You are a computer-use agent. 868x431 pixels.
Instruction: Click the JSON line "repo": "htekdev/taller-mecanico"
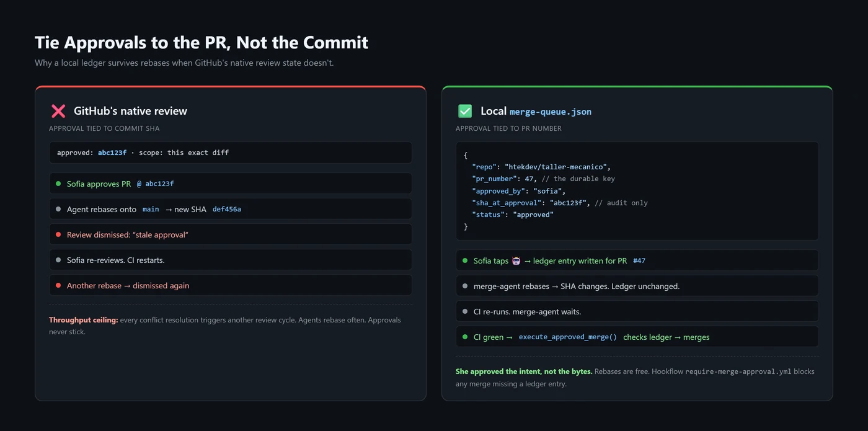pyautogui.click(x=541, y=167)
